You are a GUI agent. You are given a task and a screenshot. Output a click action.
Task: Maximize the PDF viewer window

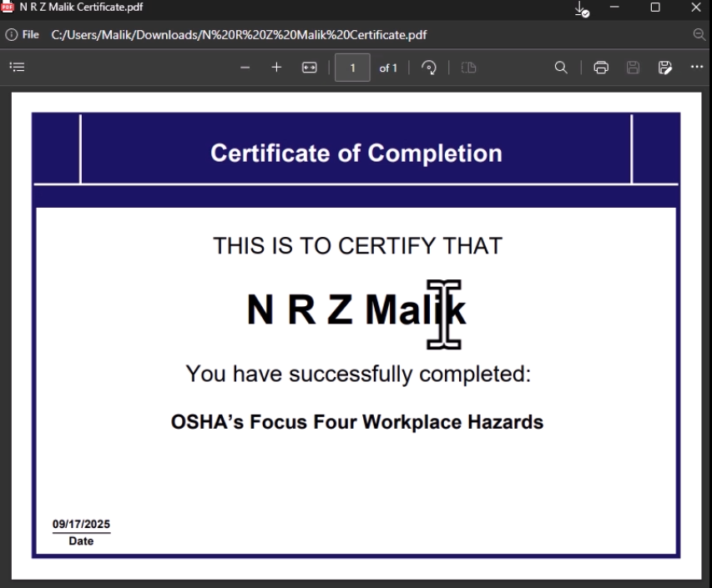click(x=655, y=8)
